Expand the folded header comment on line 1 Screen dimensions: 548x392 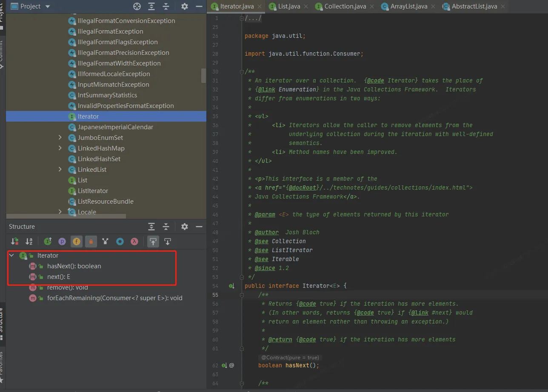243,18
